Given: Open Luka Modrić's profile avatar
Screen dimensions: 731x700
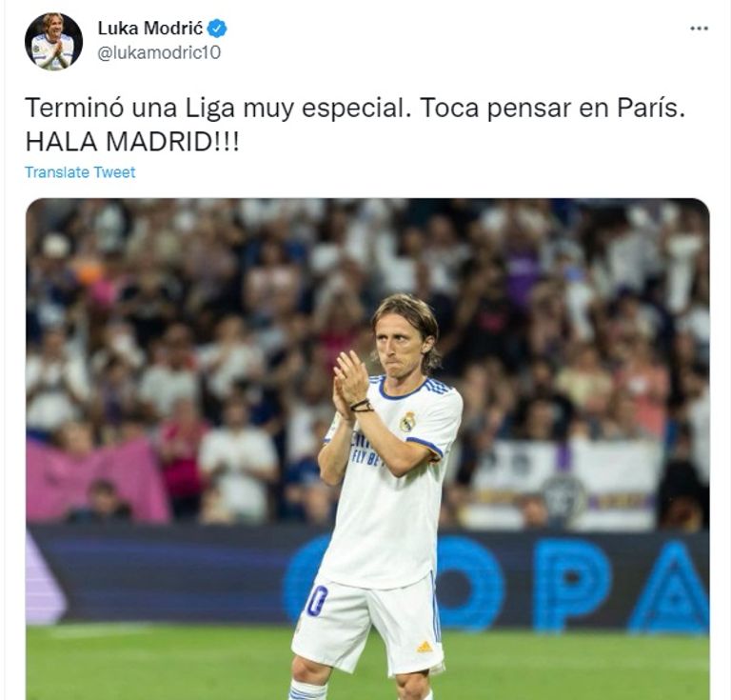Looking at the screenshot, I should pyautogui.click(x=53, y=42).
